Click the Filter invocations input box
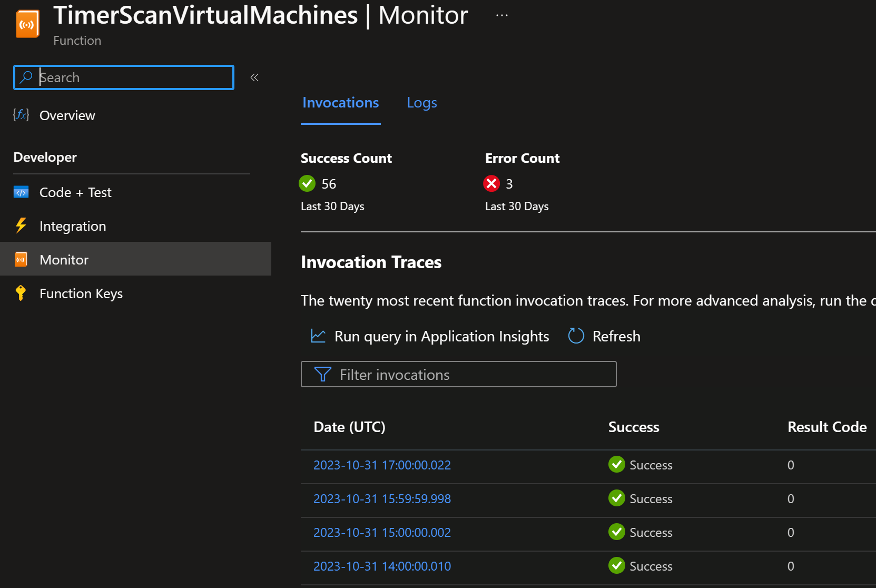The image size is (876, 588). tap(458, 374)
